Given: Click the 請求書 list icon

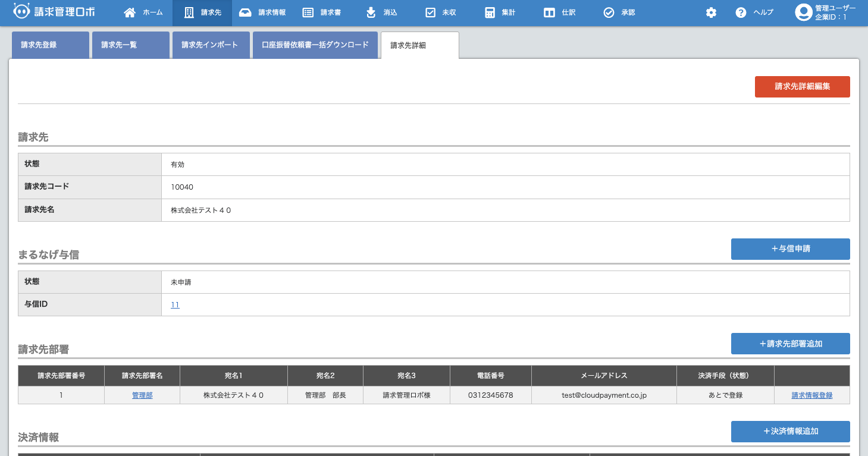Looking at the screenshot, I should click(x=308, y=12).
